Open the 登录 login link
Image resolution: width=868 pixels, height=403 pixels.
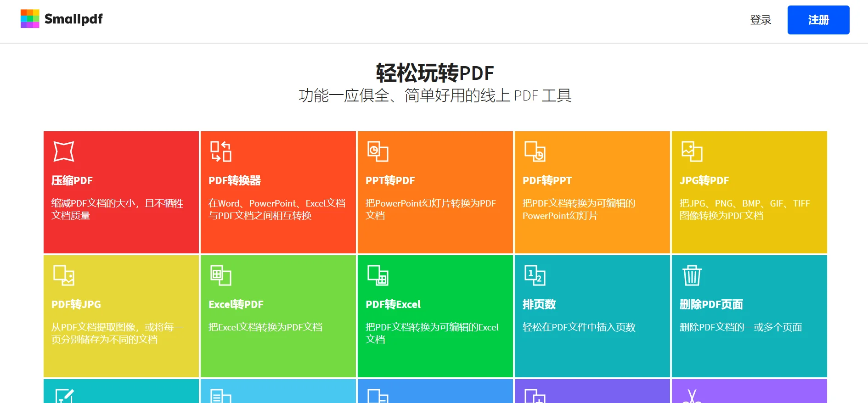[x=761, y=20]
